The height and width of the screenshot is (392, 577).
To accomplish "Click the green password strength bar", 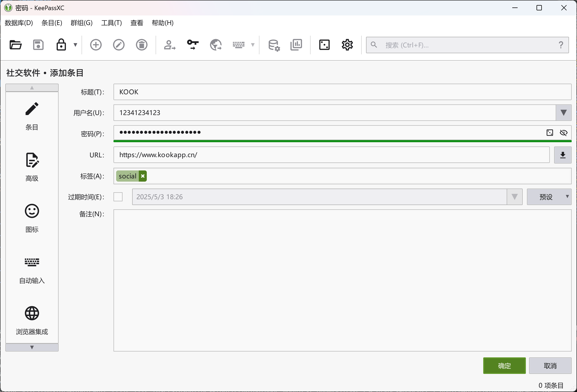I will tap(342, 141).
